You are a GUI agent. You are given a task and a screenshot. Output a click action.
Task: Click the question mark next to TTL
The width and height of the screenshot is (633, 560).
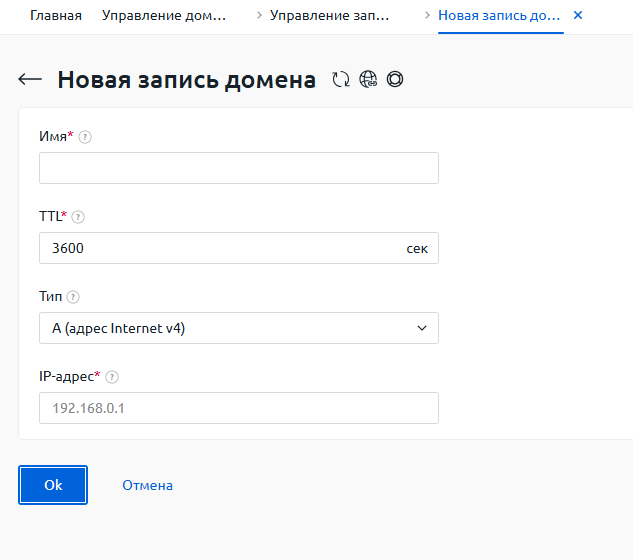[x=78, y=217]
